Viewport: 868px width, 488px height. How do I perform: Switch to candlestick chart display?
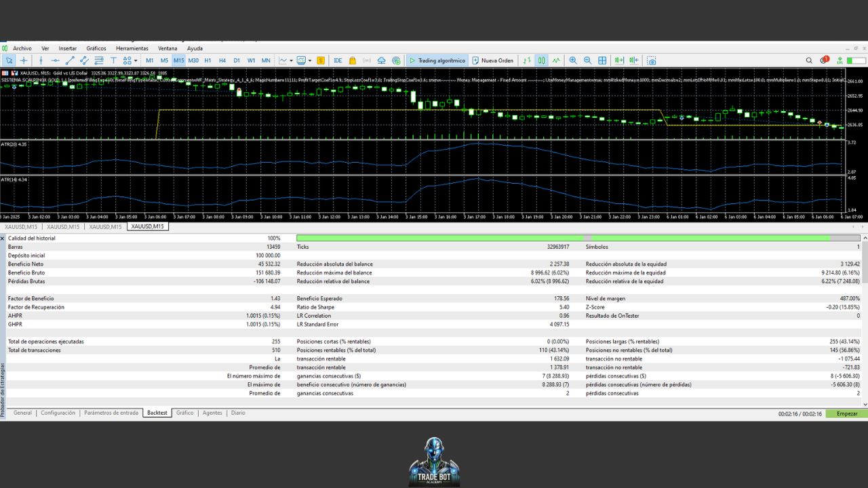[x=541, y=60]
